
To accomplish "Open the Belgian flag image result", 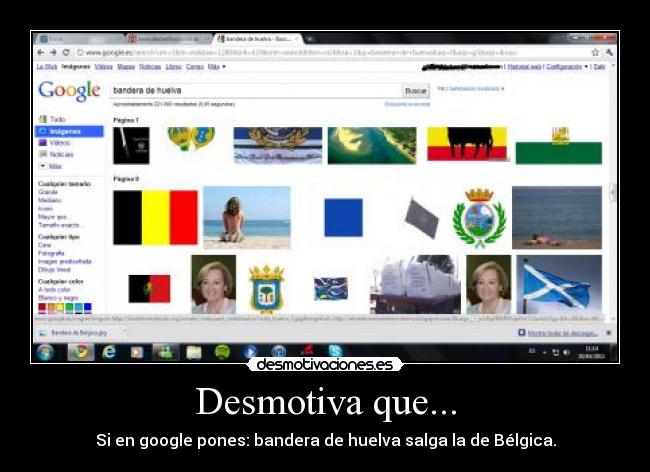I will (x=155, y=218).
